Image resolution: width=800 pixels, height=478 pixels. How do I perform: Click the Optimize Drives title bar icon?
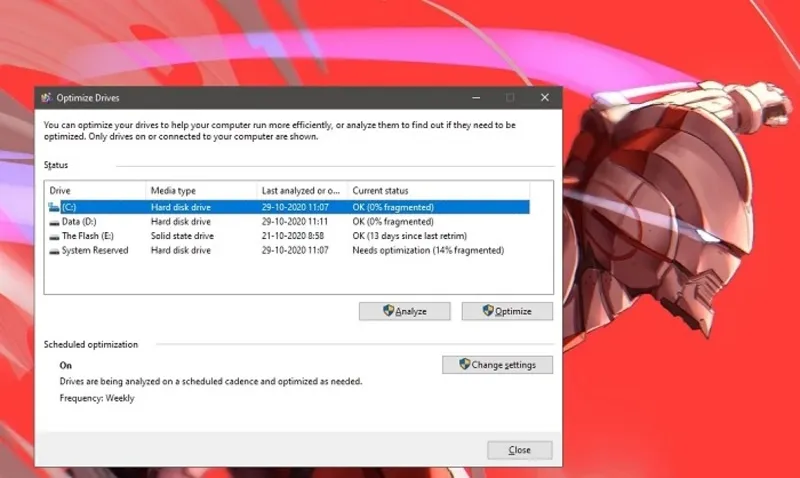click(45, 98)
